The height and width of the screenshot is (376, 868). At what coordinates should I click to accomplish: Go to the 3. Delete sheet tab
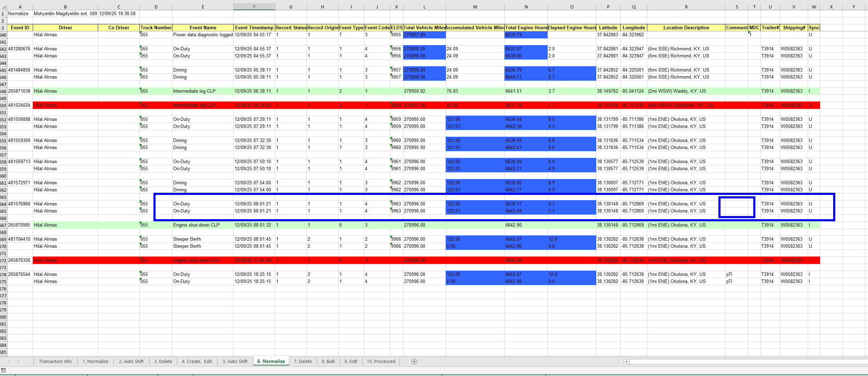click(x=163, y=362)
